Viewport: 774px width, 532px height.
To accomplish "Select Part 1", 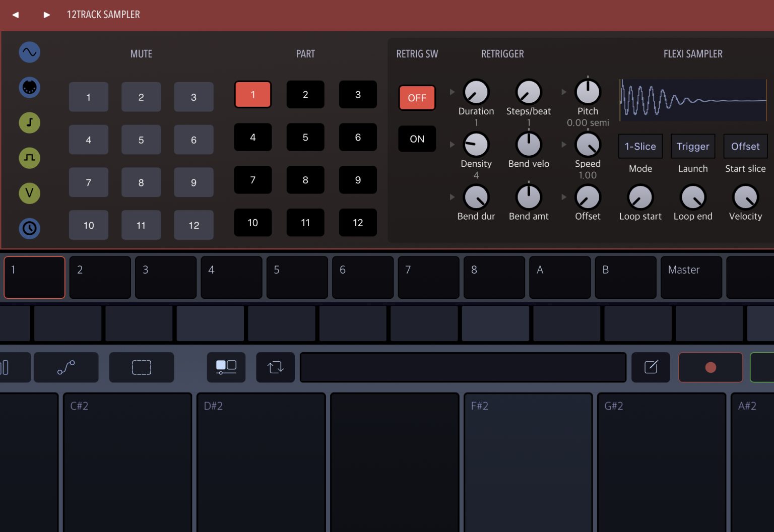I will pyautogui.click(x=253, y=95).
